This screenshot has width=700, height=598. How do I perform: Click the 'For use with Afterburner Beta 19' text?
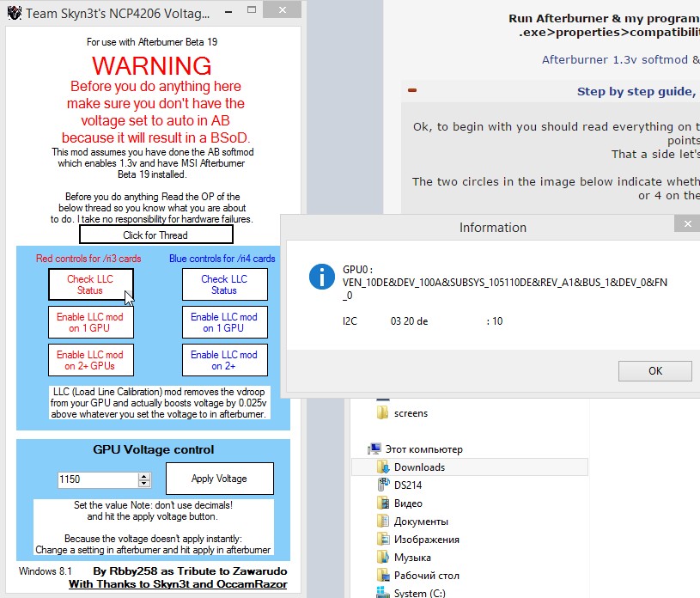pyautogui.click(x=152, y=42)
